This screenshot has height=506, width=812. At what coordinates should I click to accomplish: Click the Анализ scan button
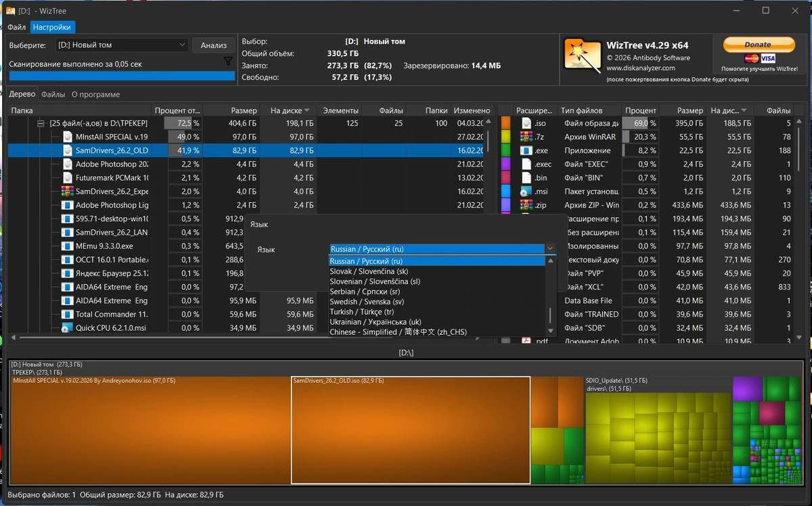click(214, 45)
